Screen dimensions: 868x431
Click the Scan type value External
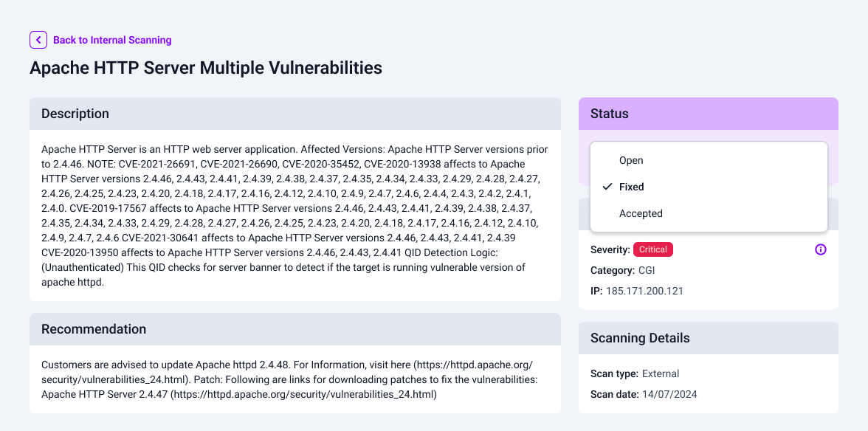click(x=661, y=374)
